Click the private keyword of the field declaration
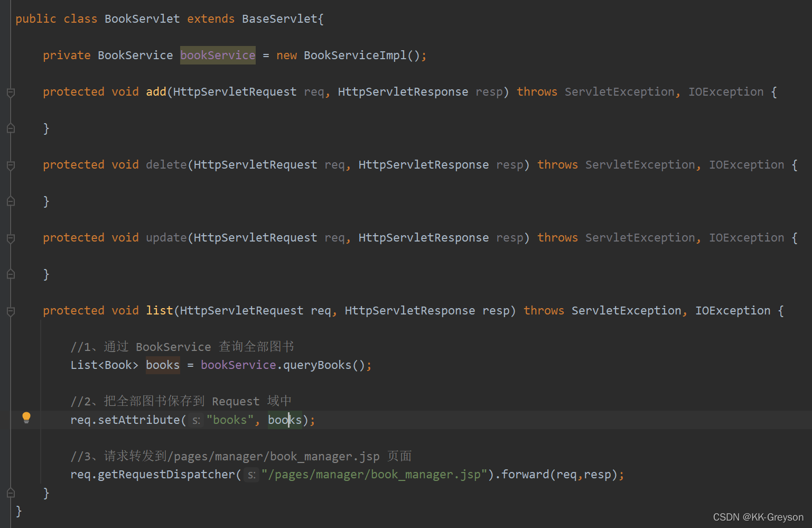 67,55
